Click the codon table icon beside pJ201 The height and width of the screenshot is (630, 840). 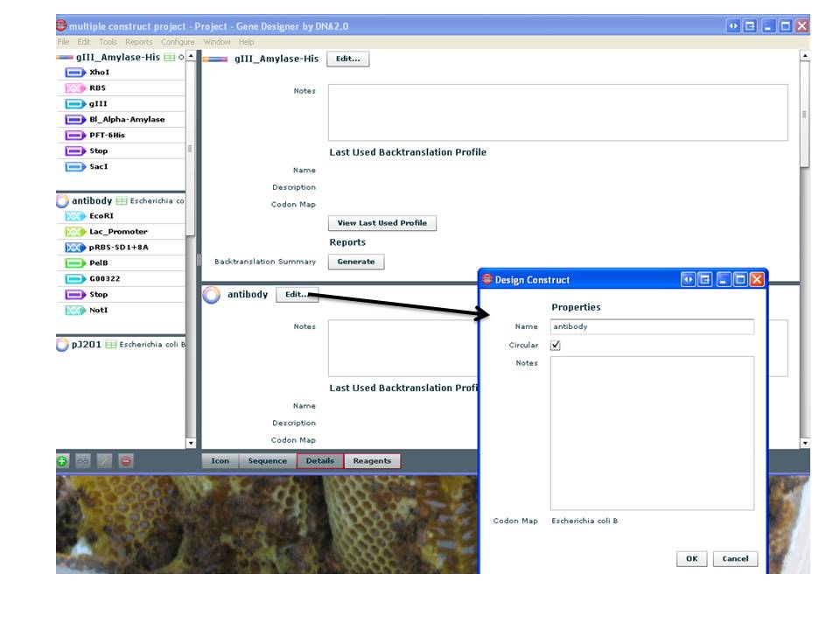(111, 345)
